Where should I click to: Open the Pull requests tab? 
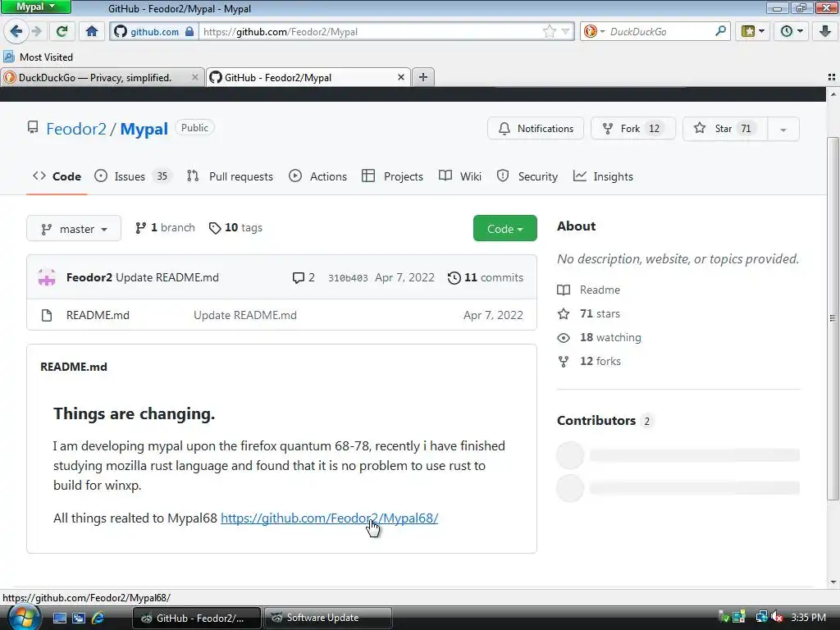click(x=230, y=176)
